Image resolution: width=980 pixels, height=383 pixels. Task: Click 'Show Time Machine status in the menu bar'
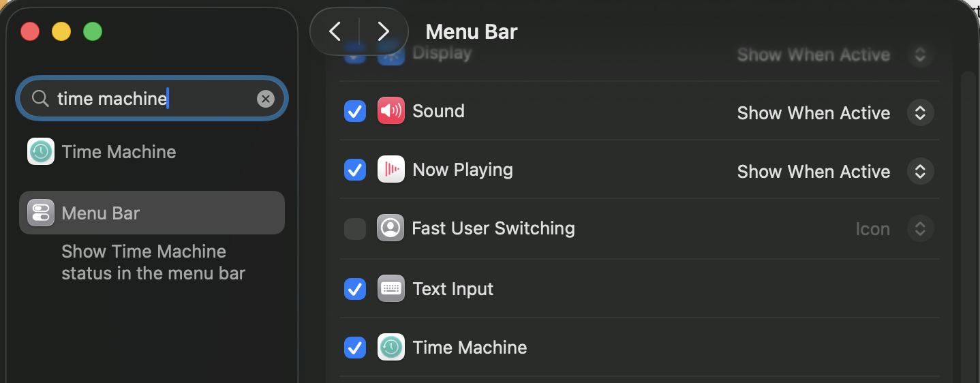click(153, 262)
